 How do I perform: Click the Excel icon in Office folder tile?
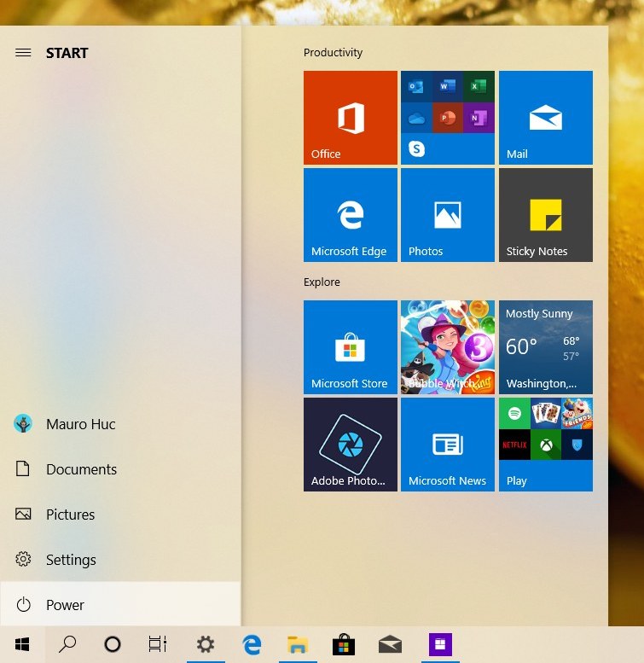coord(479,87)
